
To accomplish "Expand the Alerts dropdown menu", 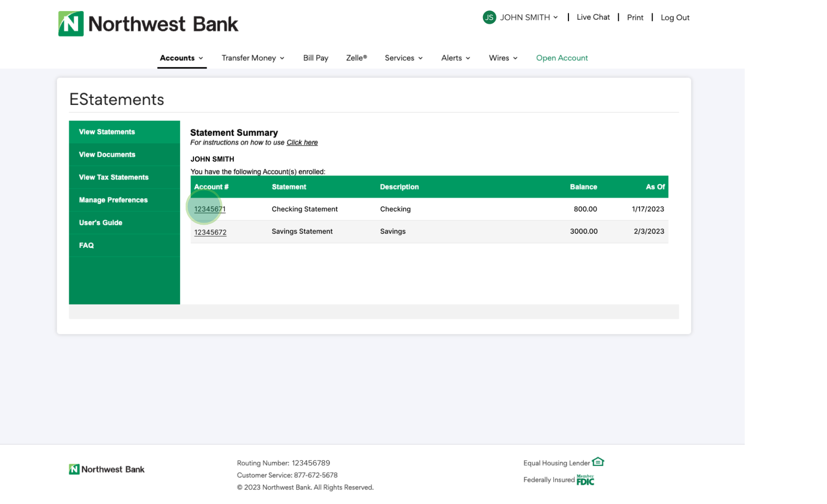I will (x=455, y=58).
